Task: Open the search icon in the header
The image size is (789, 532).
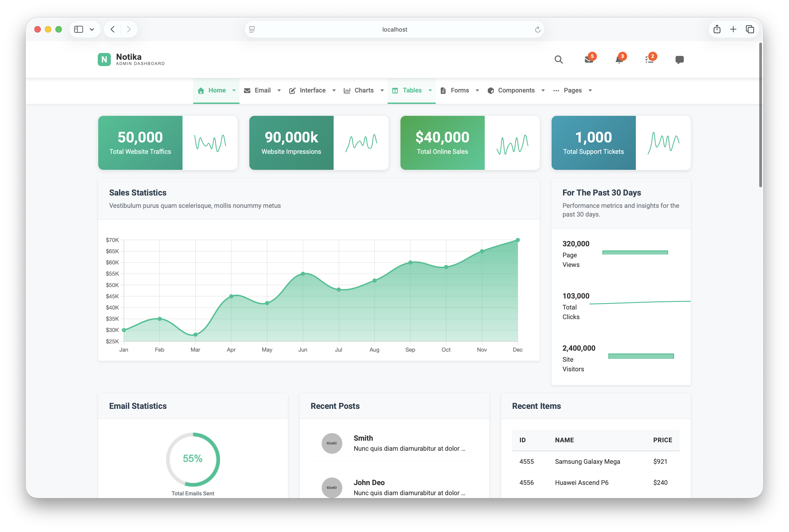Action: pyautogui.click(x=559, y=59)
